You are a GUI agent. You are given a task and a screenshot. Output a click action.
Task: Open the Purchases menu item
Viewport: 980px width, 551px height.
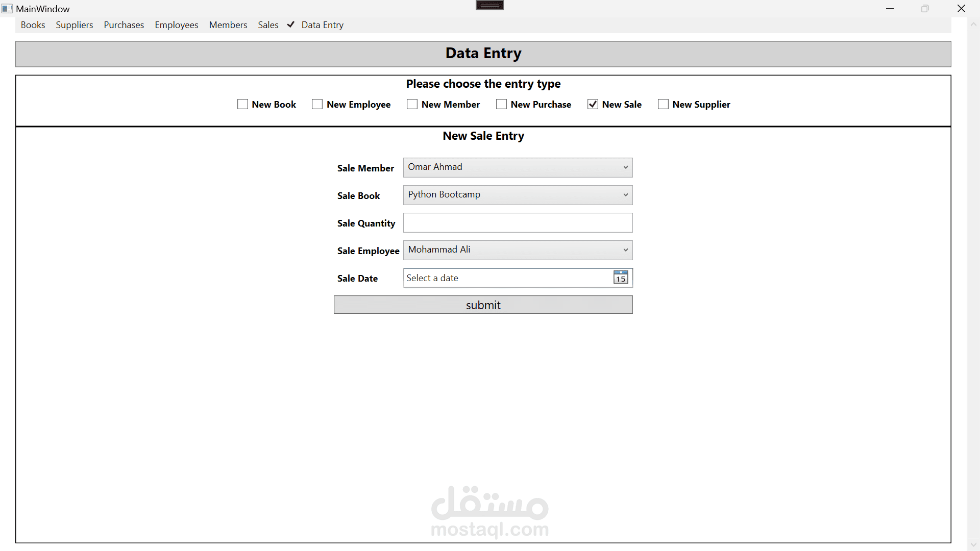pos(124,25)
